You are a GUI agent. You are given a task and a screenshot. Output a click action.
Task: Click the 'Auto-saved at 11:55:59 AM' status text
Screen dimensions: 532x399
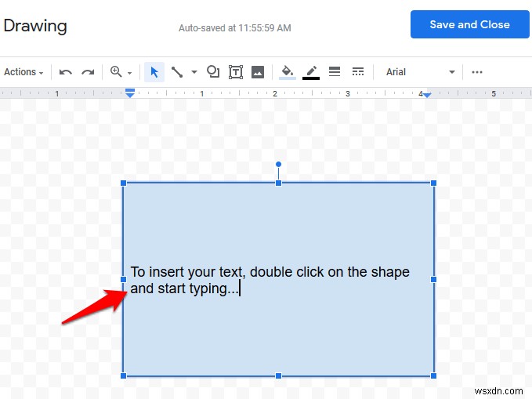pos(235,28)
